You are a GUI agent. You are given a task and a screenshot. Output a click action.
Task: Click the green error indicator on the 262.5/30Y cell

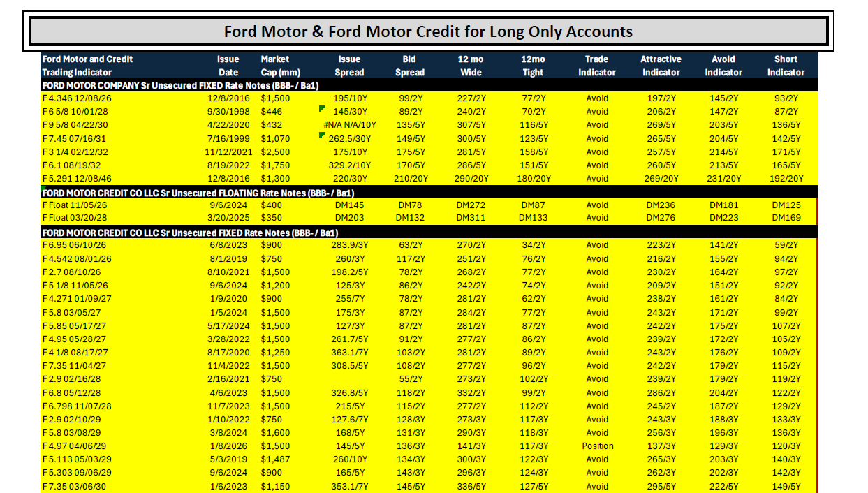(321, 135)
